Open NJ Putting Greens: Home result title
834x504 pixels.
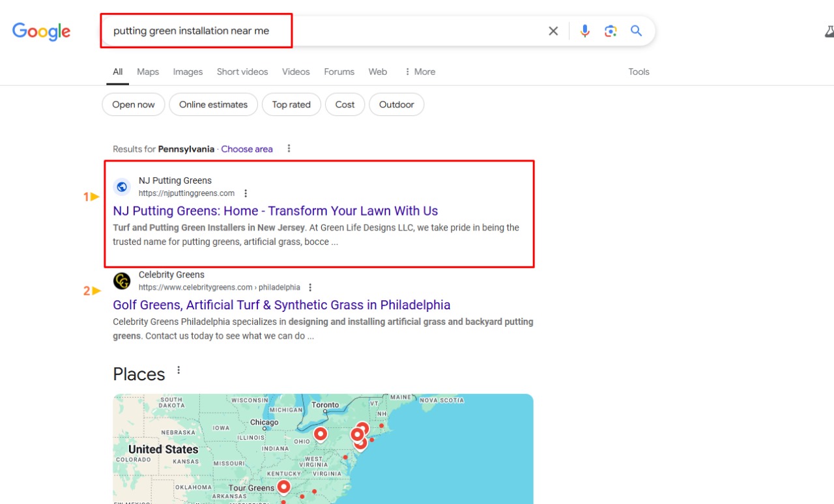pos(276,211)
